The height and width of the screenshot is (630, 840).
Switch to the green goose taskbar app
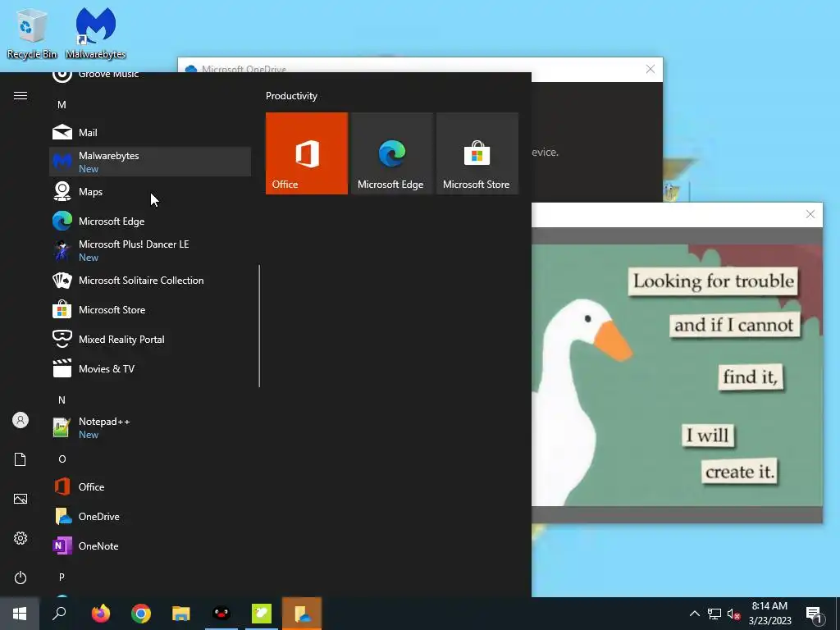pyautogui.click(x=262, y=614)
